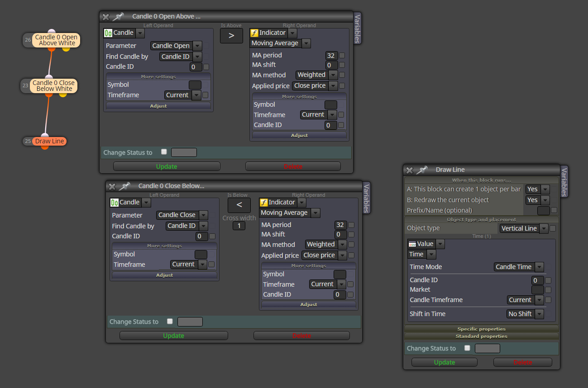This screenshot has width=588, height=388.
Task: Click indicator f icon in Open Above panel
Action: 254,33
